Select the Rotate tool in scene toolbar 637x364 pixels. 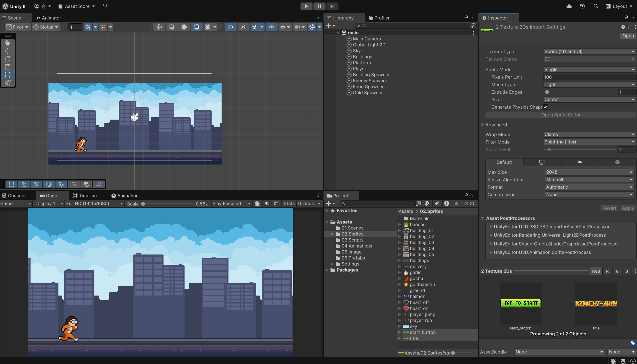coord(7,59)
